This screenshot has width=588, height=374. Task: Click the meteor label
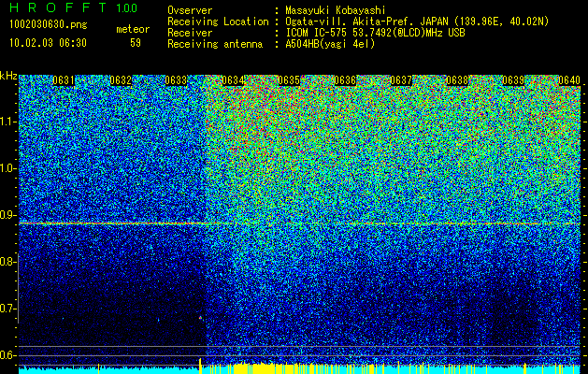[x=133, y=29]
